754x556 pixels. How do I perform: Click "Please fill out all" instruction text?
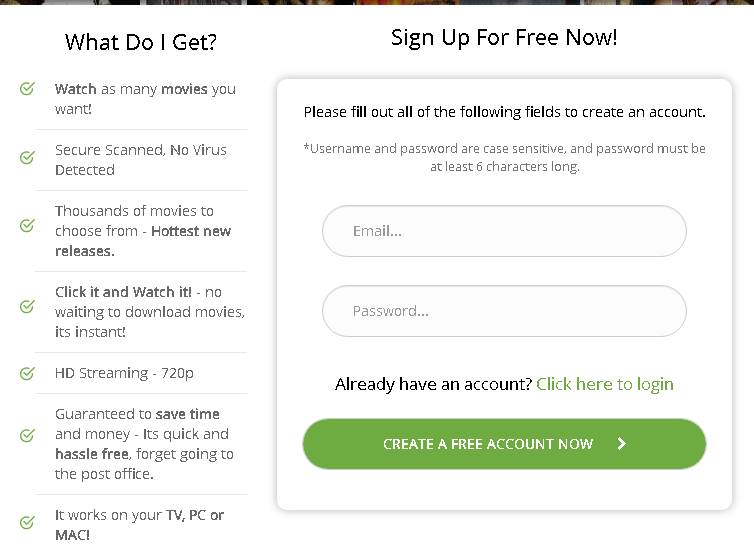click(504, 112)
